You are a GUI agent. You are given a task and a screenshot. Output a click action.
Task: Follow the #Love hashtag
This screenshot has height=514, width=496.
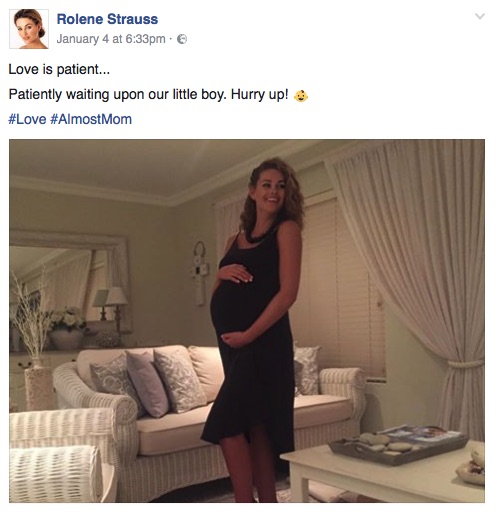tap(27, 119)
